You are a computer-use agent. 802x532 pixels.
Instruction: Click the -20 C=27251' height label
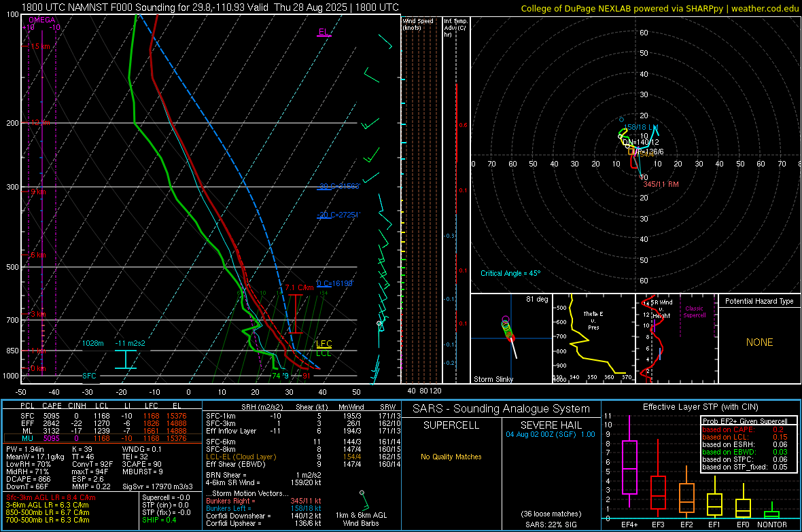(338, 215)
